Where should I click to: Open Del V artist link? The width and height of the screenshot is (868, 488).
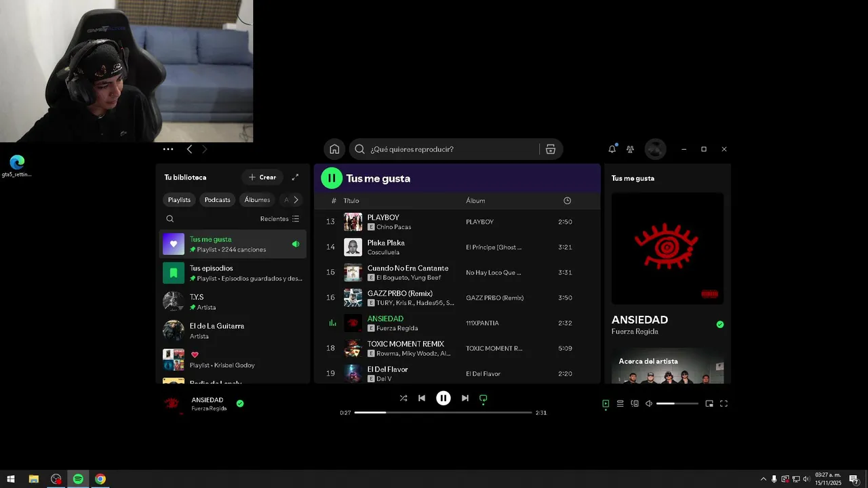tap(384, 379)
